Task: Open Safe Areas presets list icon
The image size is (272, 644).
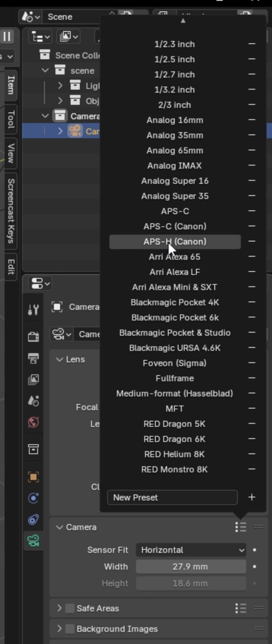Action: click(240, 608)
